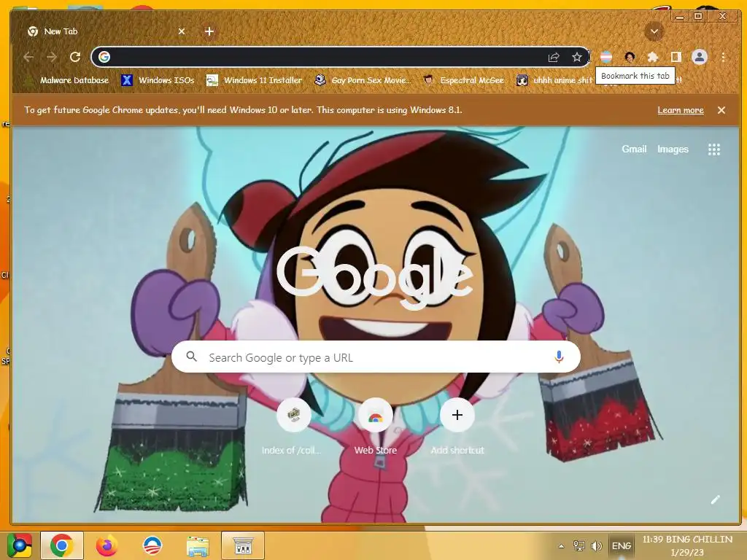Click the striped flag extension icon

tap(606, 57)
